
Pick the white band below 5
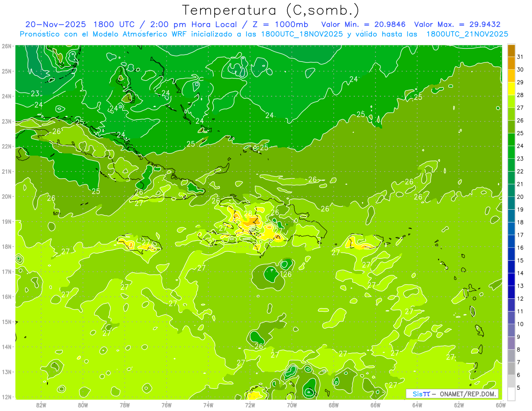point(512,394)
